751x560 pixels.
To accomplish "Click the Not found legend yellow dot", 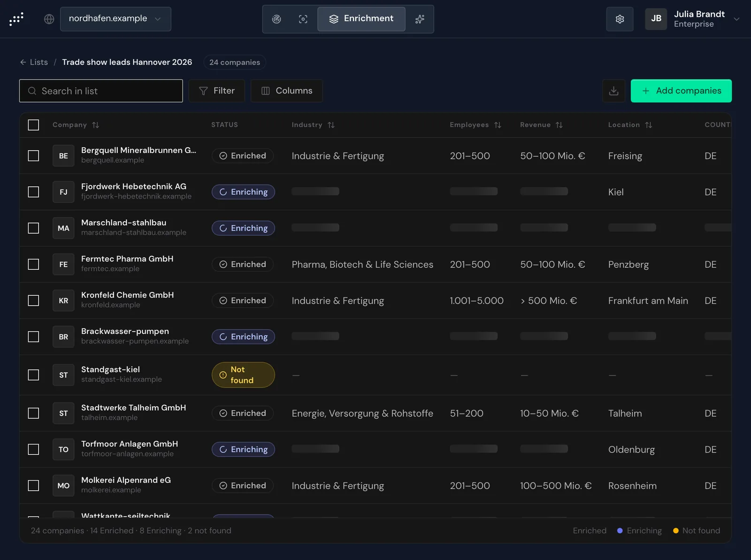I will point(676,530).
